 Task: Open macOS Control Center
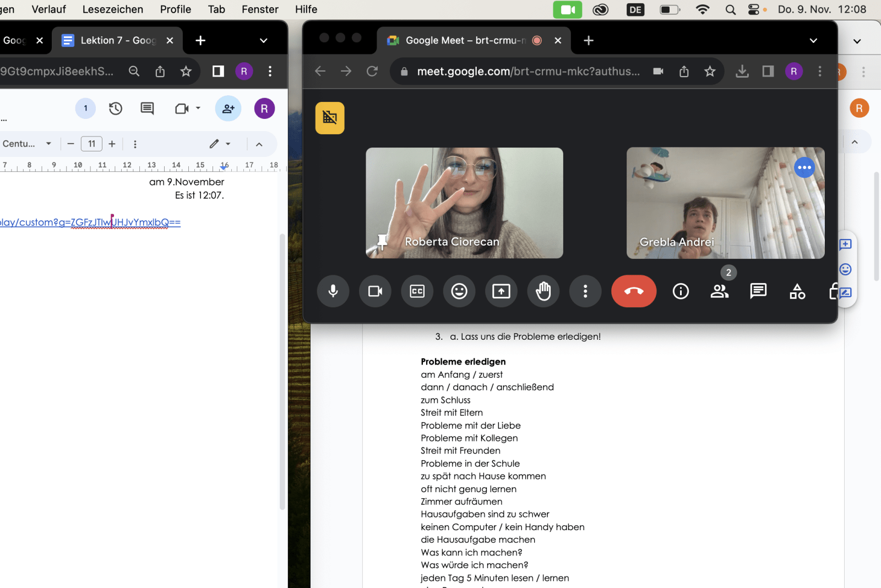point(754,9)
